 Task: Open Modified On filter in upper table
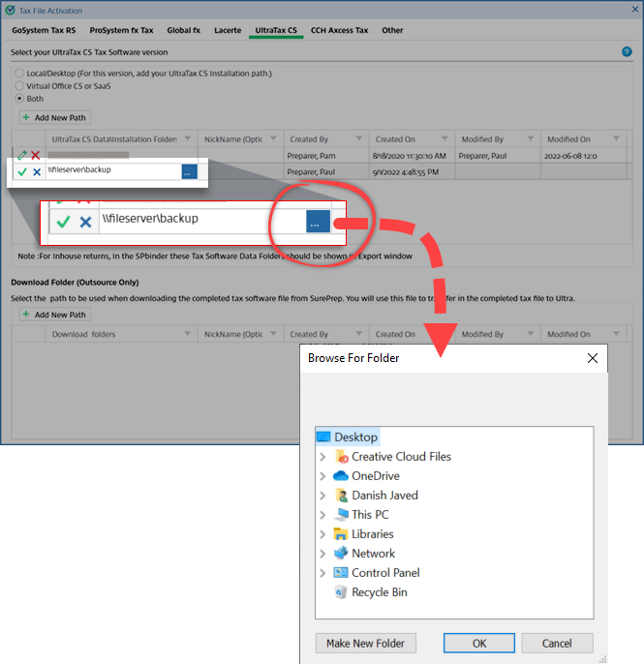click(x=617, y=139)
